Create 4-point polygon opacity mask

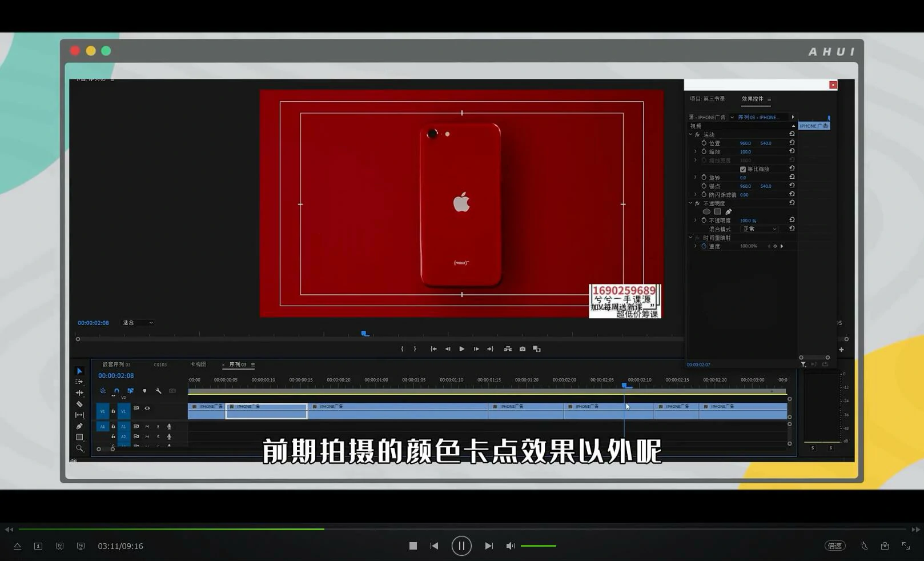pyautogui.click(x=718, y=212)
